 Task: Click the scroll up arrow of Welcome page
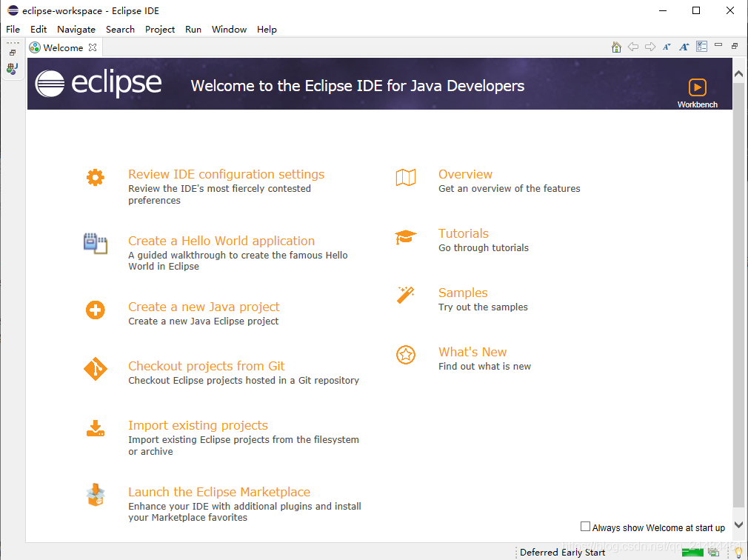(738, 73)
